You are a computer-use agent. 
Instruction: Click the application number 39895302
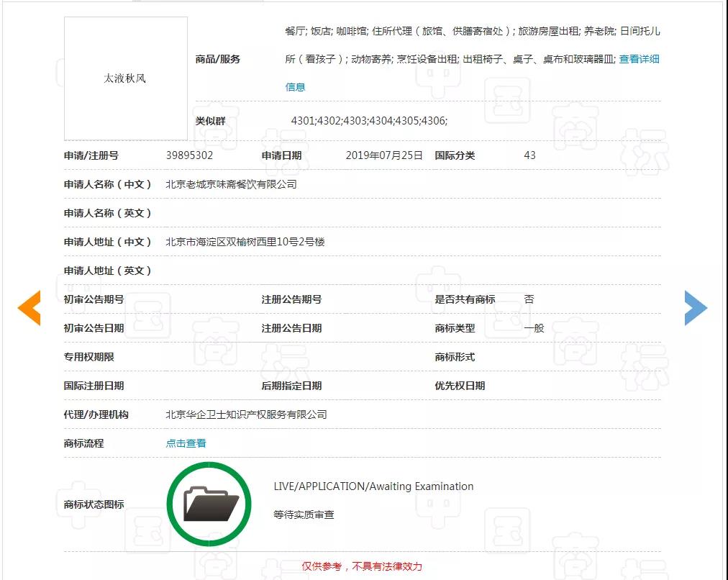[189, 155]
